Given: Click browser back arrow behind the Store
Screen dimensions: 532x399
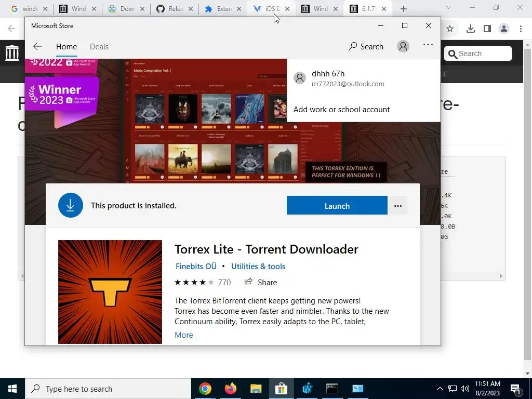Looking at the screenshot, I should pyautogui.click(x=11, y=29).
